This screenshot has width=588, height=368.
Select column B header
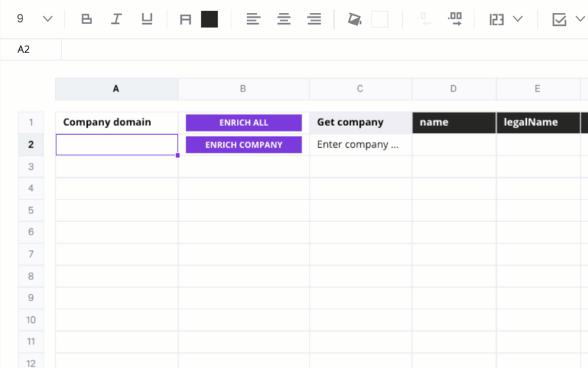pos(243,89)
